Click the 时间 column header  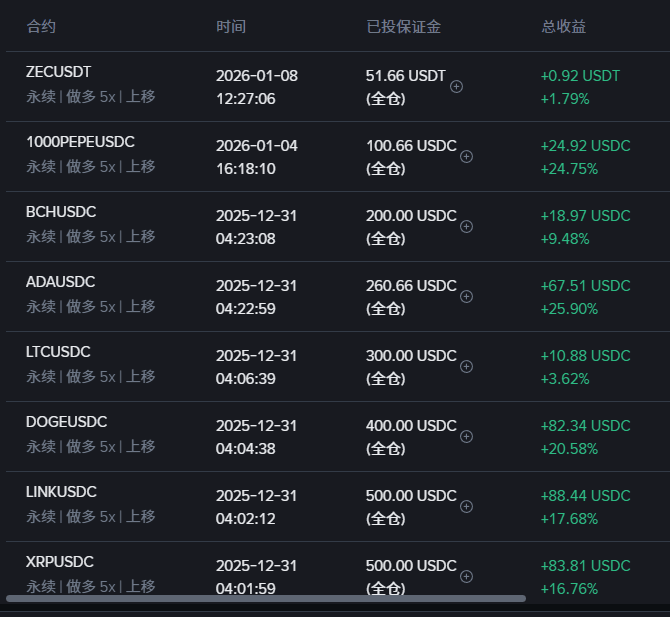[x=231, y=26]
